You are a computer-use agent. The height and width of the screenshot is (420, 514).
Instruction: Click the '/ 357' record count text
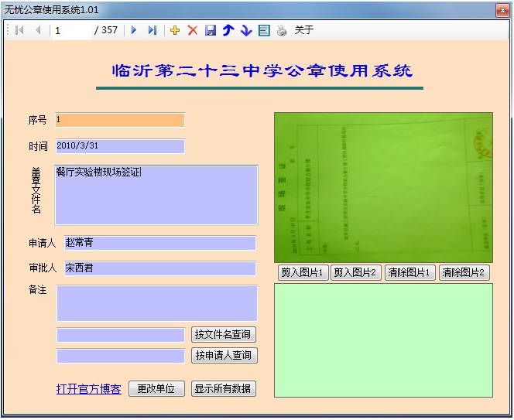(x=106, y=30)
